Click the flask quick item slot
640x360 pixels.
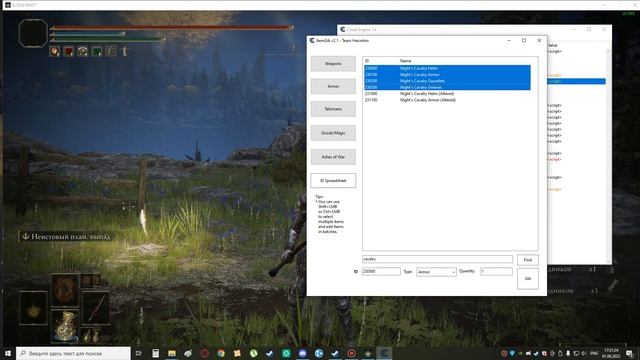coord(65,326)
